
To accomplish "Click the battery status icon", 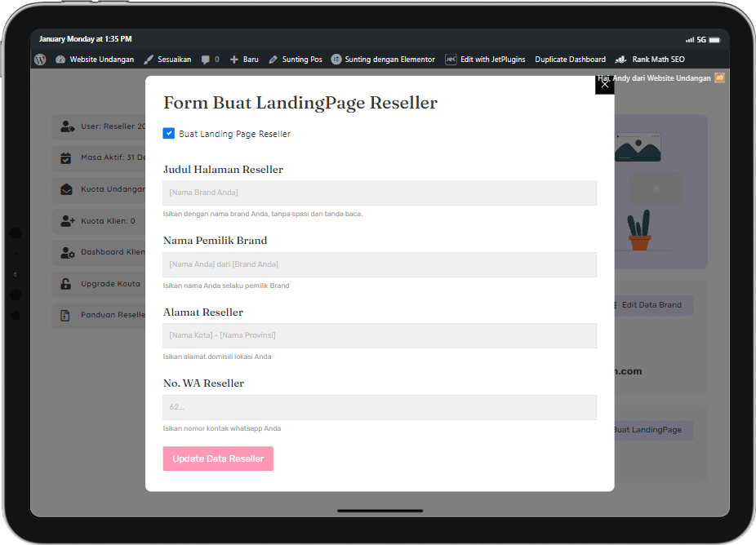I will pyautogui.click(x=714, y=39).
